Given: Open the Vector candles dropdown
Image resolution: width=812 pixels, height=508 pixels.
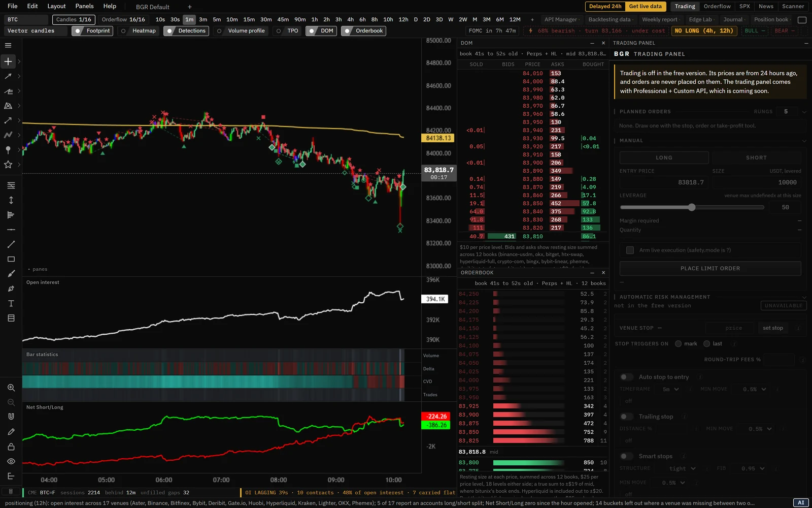Looking at the screenshot, I should point(36,31).
